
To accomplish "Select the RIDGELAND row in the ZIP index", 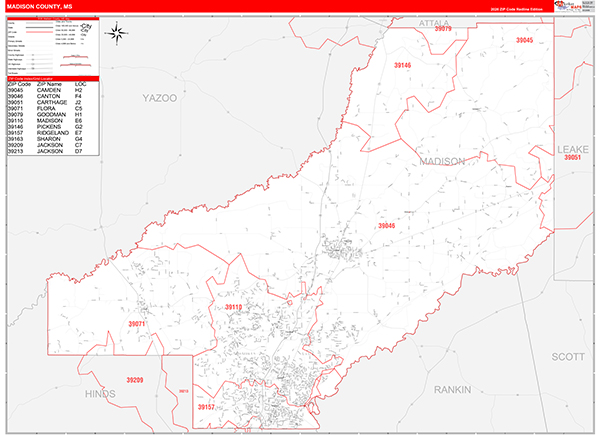I will (45, 133).
